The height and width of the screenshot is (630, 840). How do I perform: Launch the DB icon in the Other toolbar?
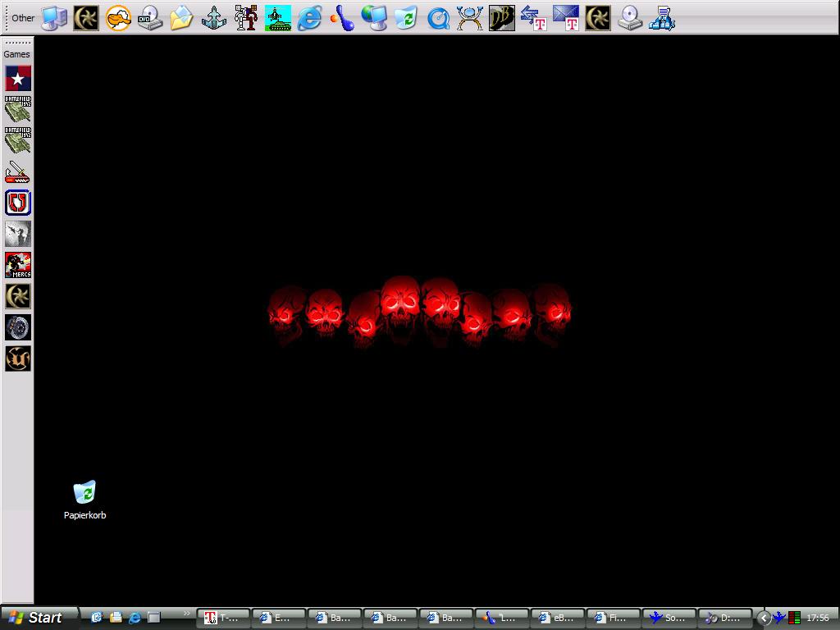coord(502,18)
